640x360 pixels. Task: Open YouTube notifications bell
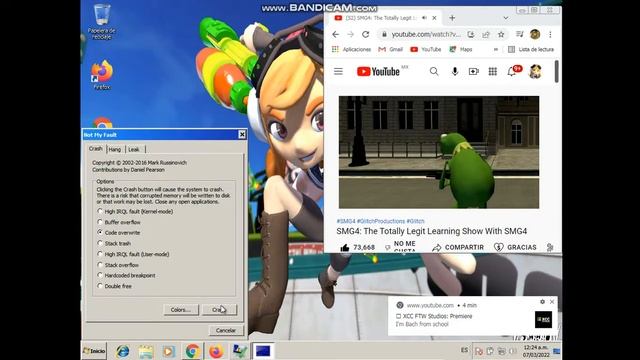[511, 72]
